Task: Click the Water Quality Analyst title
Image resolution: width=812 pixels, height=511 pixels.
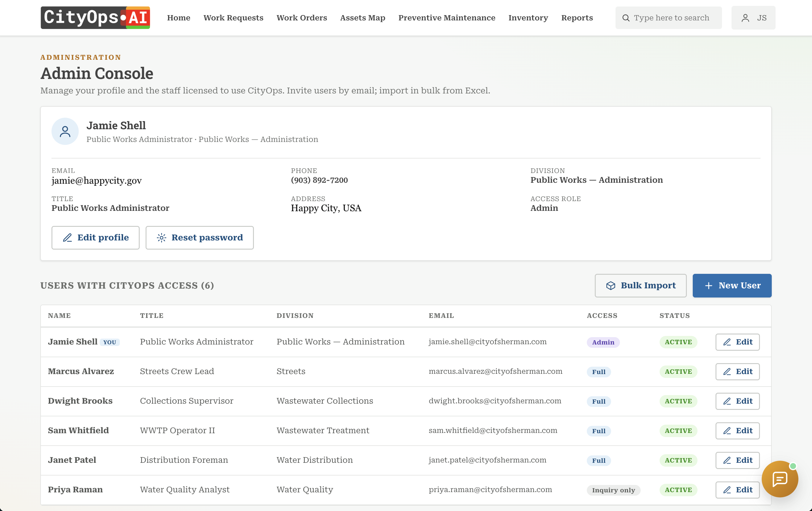Action: click(x=185, y=490)
